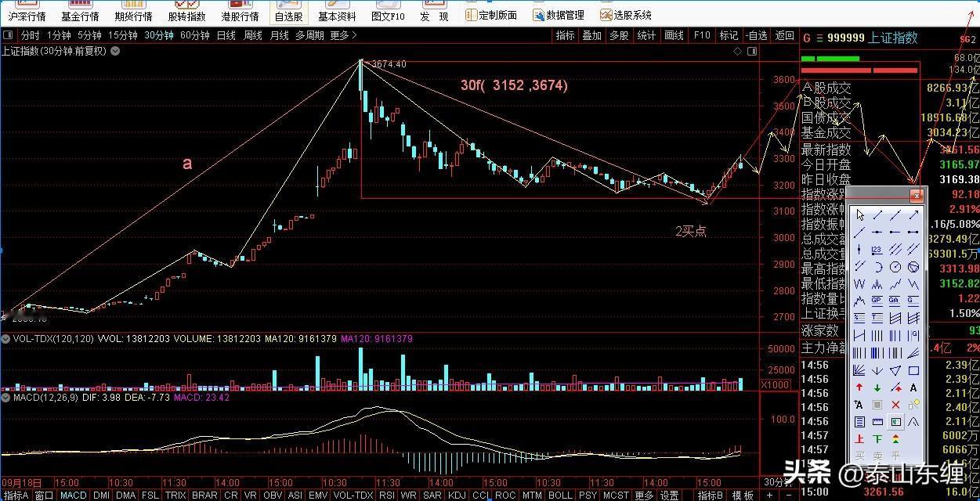Click the 返回 back button
Image resolution: width=980 pixels, height=501 pixels.
[784, 35]
